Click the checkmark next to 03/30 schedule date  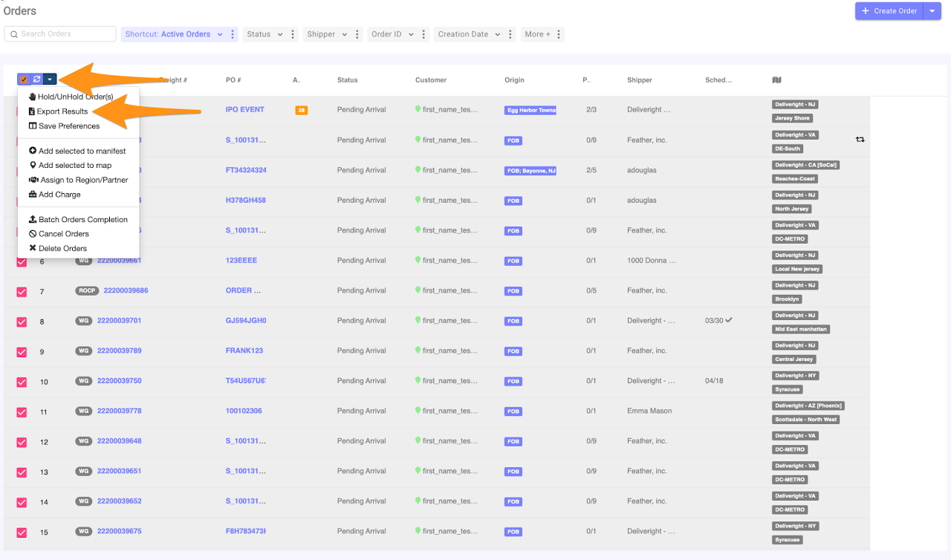tap(729, 320)
